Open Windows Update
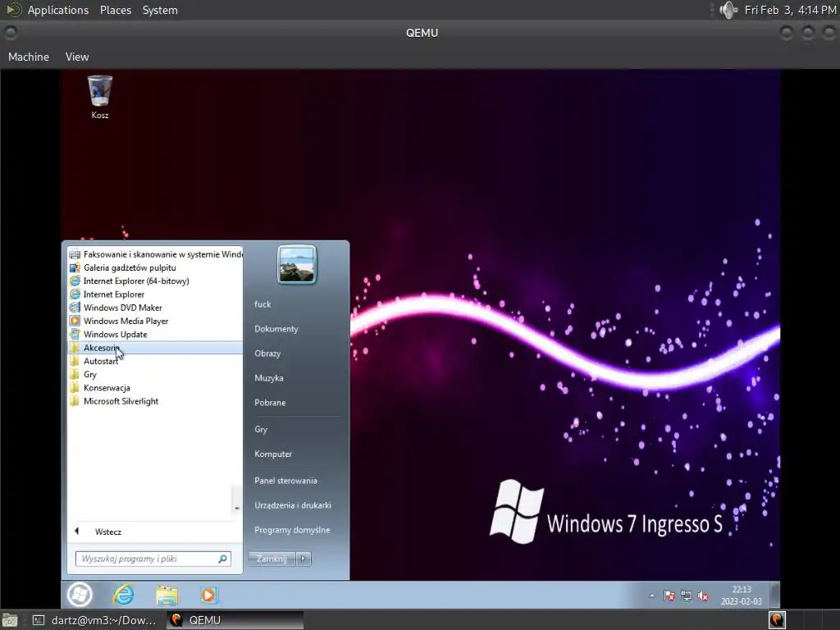This screenshot has height=630, width=840. [x=155, y=335]
